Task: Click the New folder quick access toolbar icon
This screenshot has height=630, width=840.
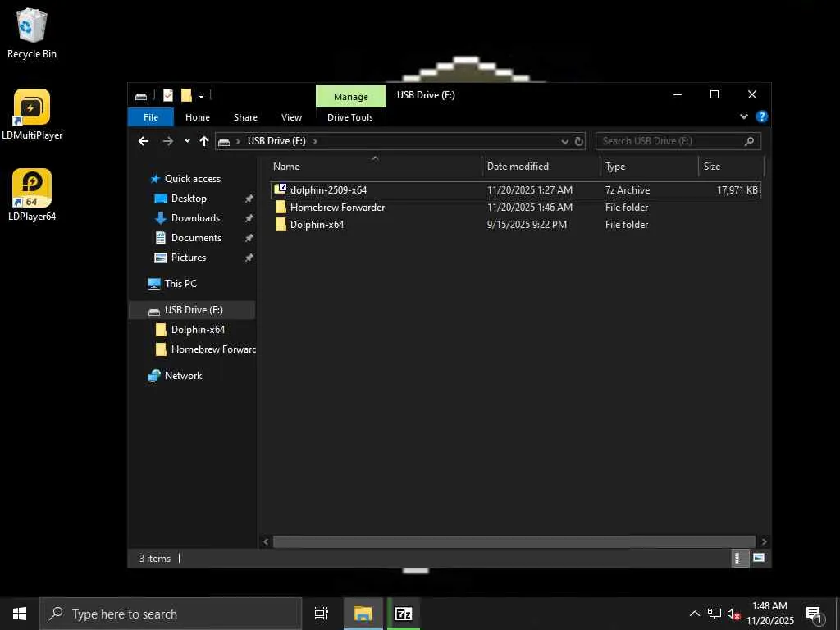Action: pyautogui.click(x=186, y=95)
